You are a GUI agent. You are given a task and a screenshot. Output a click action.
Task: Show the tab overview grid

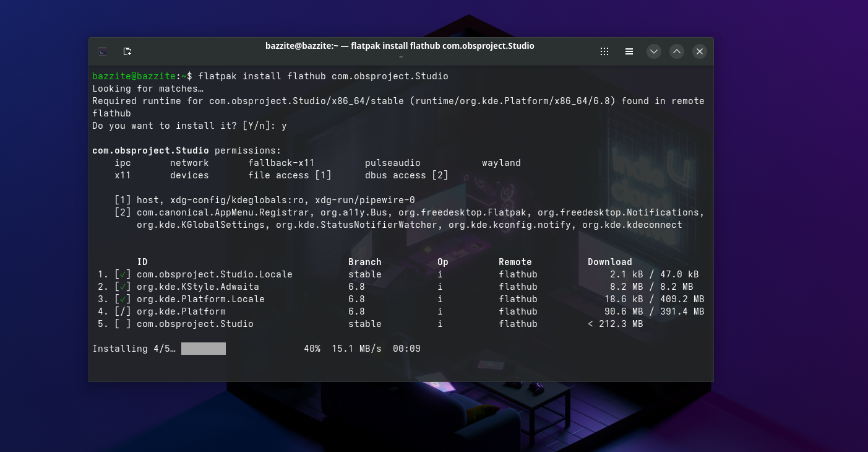click(604, 51)
